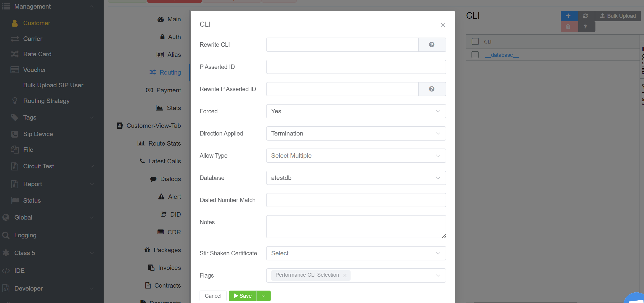Click help icon next to Rewrite P Asserted ID
Viewport: 644px width, 303px height.
click(x=432, y=89)
